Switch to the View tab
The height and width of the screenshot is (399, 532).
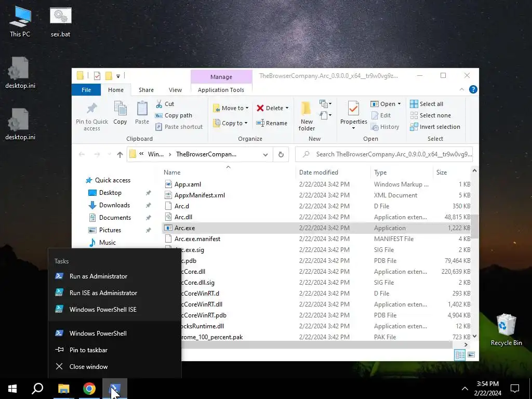(175, 90)
